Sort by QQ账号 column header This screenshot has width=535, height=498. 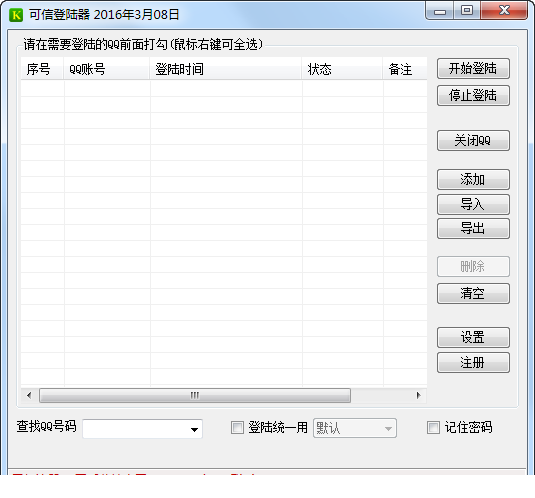107,69
